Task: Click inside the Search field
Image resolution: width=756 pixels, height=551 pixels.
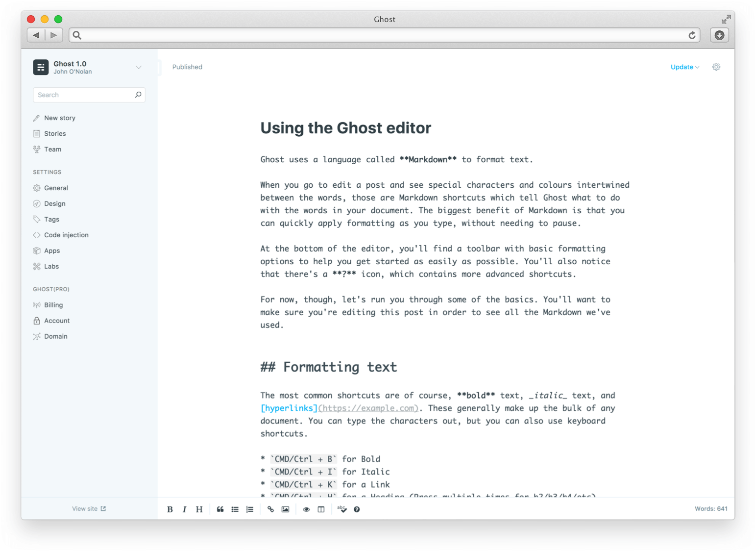Action: (83, 95)
